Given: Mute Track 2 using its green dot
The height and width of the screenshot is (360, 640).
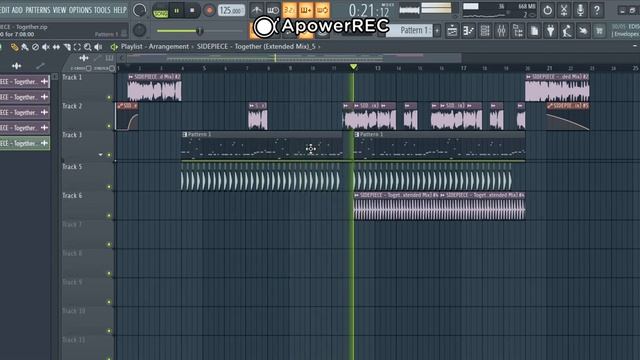Looking at the screenshot, I should [x=109, y=126].
